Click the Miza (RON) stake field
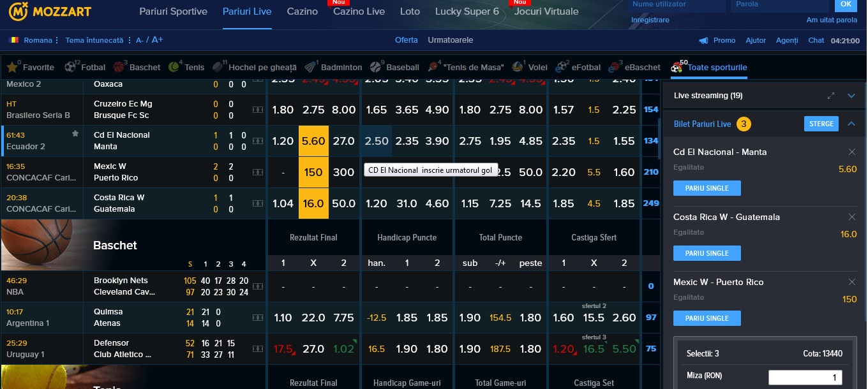Screen dimensions: 868x389 tap(805, 377)
